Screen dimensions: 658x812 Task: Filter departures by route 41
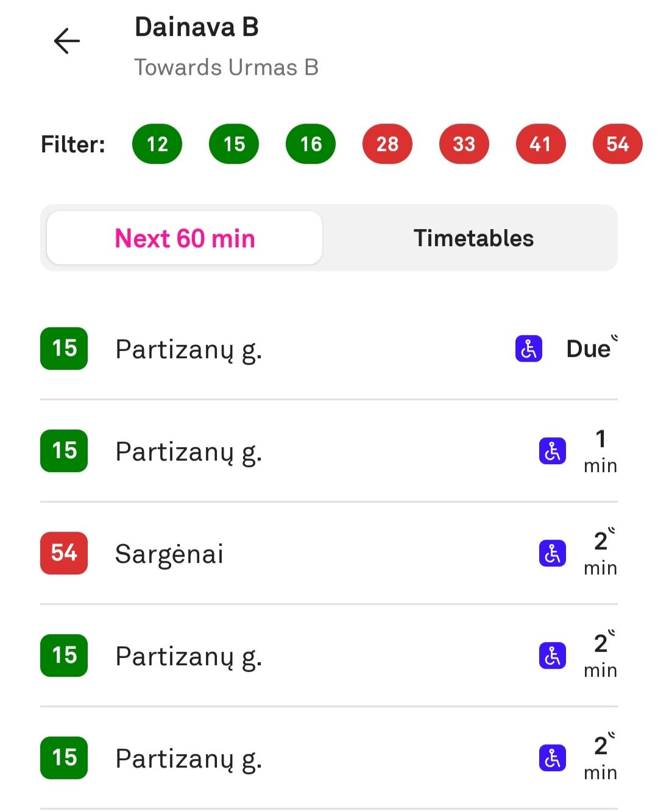coord(540,144)
